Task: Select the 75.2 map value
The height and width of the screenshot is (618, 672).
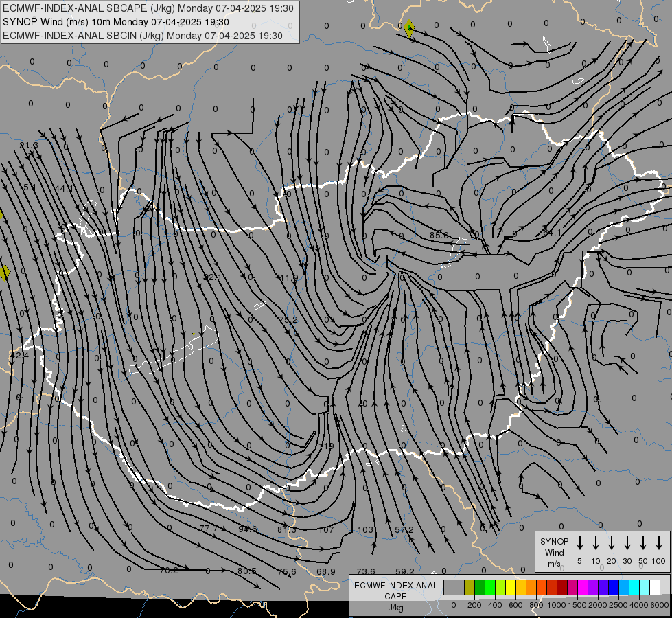Action: click(288, 319)
